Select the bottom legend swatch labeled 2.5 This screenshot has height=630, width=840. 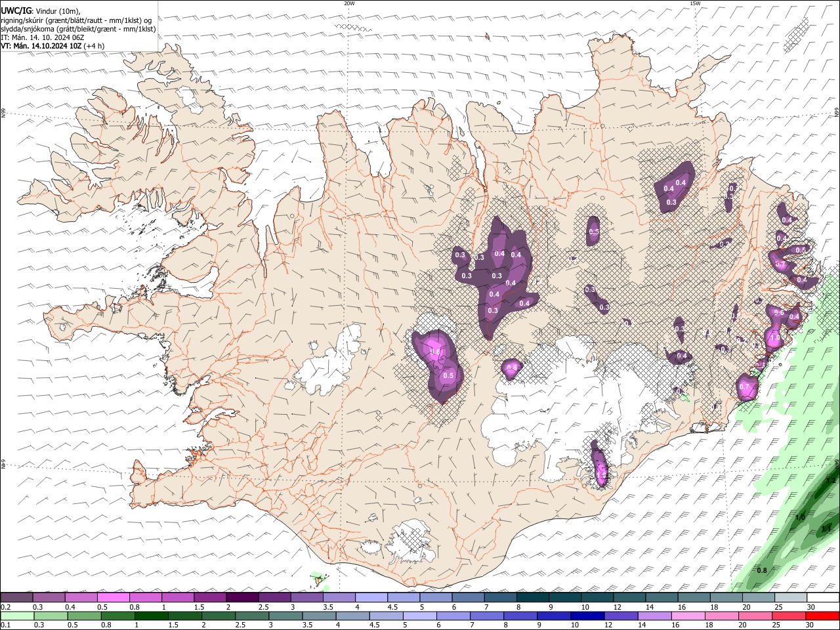coord(251,616)
